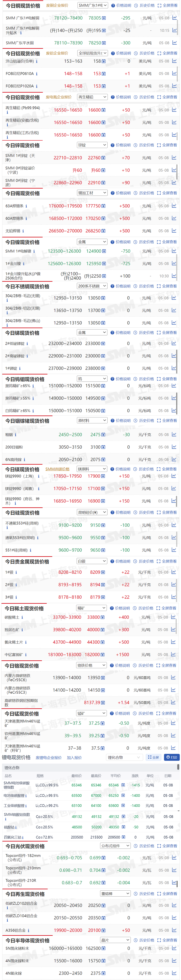
Task: Open trend chart for SMM 广东1#电解铜
Action: [x=174, y=18]
